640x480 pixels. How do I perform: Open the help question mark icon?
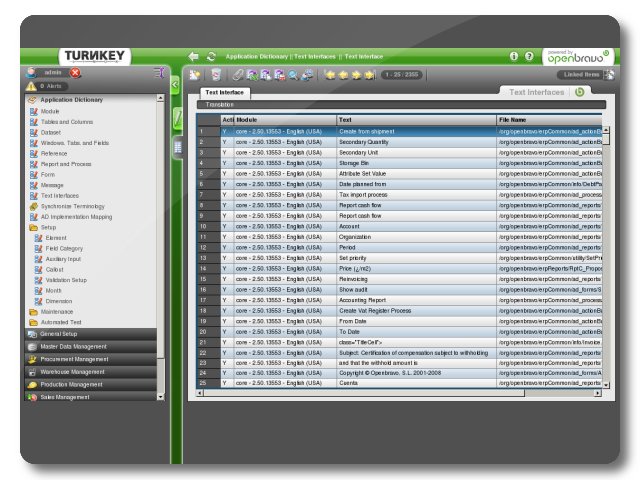point(530,57)
